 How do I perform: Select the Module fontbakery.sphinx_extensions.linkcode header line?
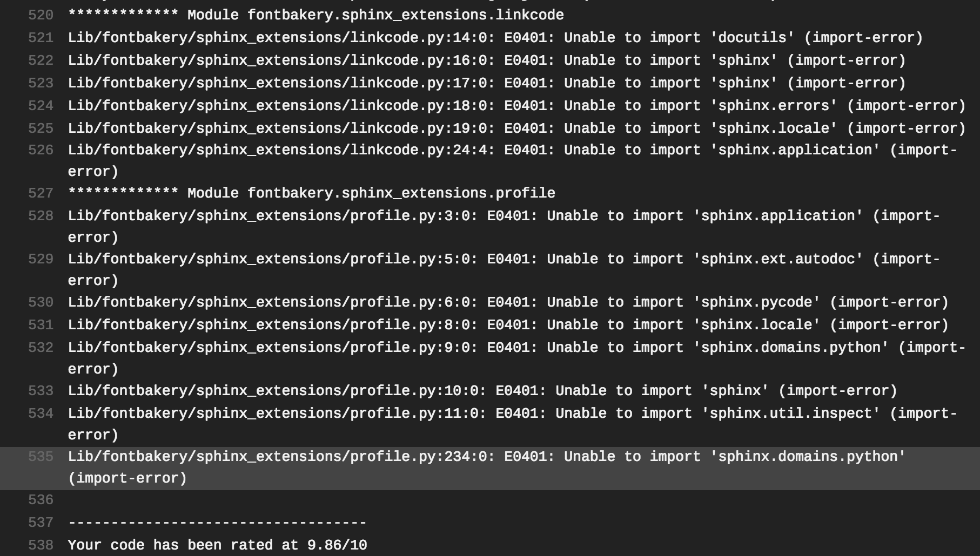313,15
